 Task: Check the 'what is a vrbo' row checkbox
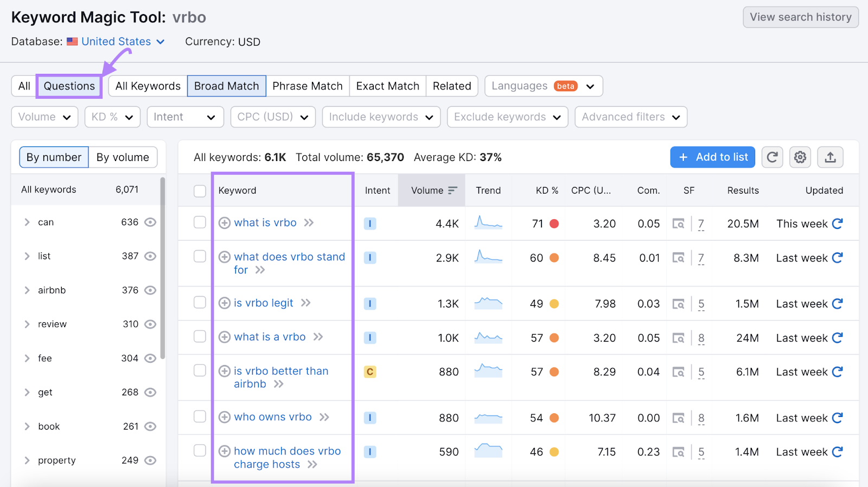[200, 336]
